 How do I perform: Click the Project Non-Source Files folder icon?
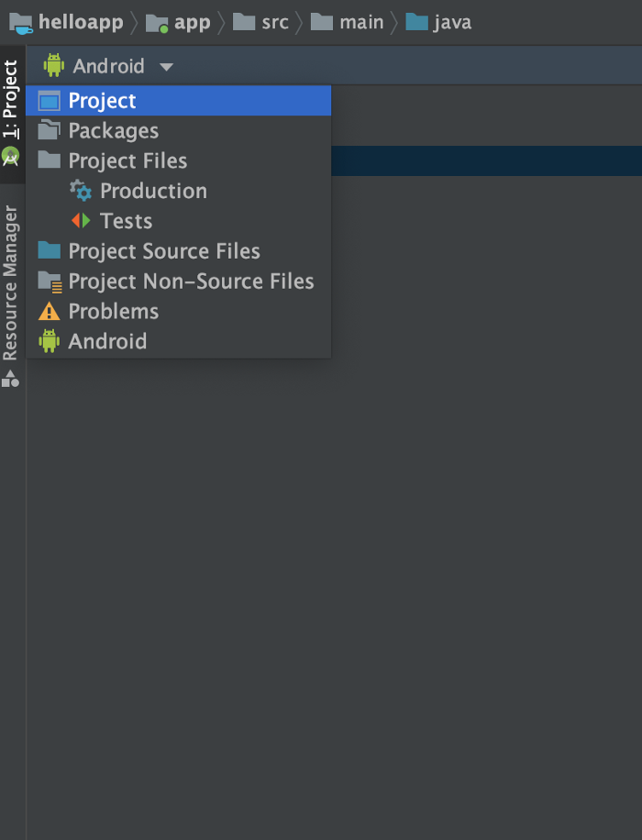[x=50, y=282]
